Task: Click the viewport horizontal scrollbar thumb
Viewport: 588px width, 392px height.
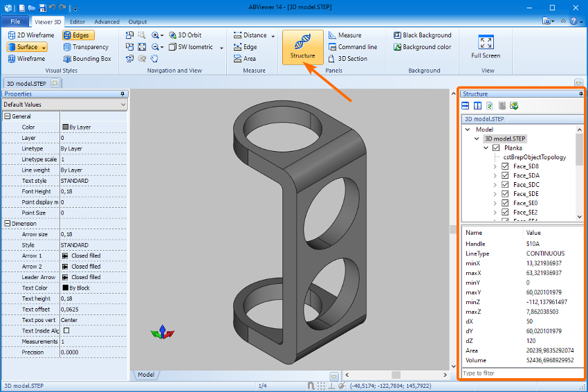Action: [x=396, y=375]
